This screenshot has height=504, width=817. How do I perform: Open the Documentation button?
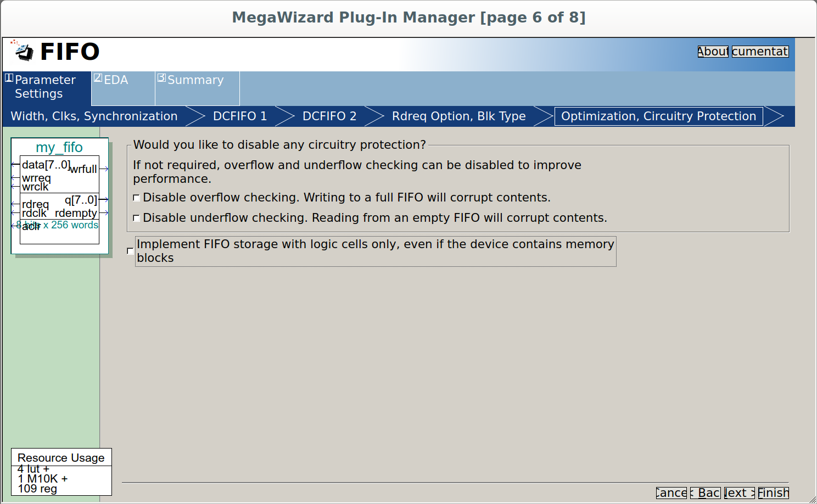tap(760, 52)
